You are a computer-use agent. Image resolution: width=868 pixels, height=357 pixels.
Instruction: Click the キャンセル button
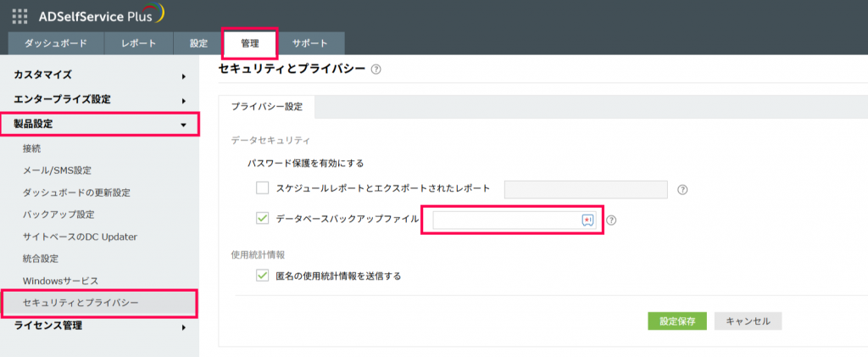click(x=748, y=321)
